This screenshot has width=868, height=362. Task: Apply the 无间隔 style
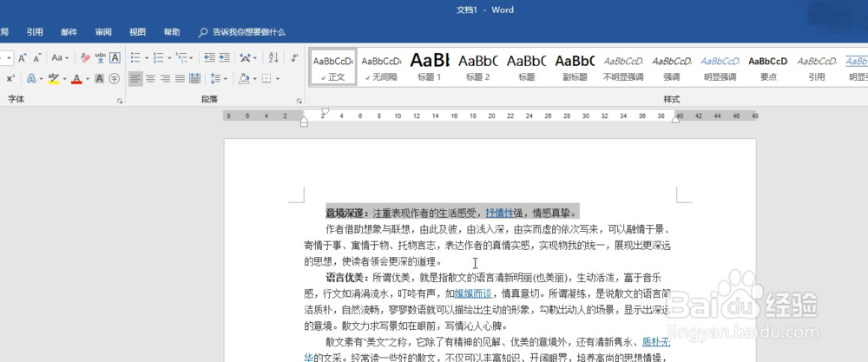click(x=381, y=67)
